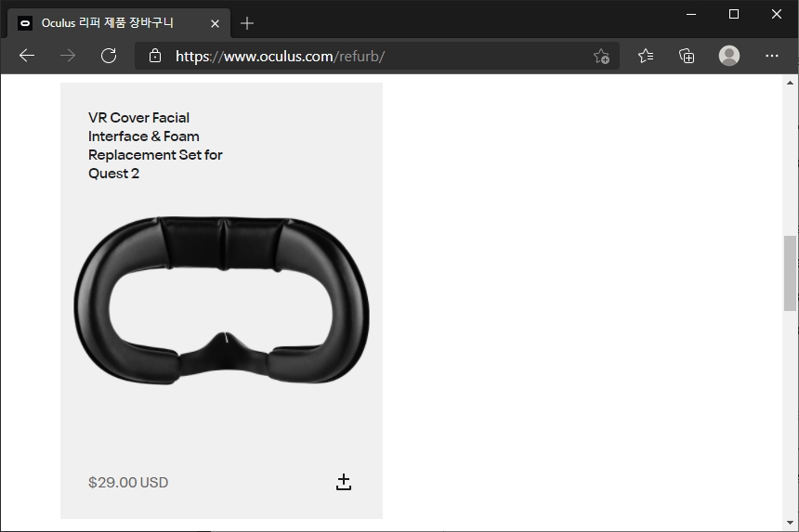Image resolution: width=799 pixels, height=532 pixels.
Task: Go back to the previous page
Action: pos(27,56)
